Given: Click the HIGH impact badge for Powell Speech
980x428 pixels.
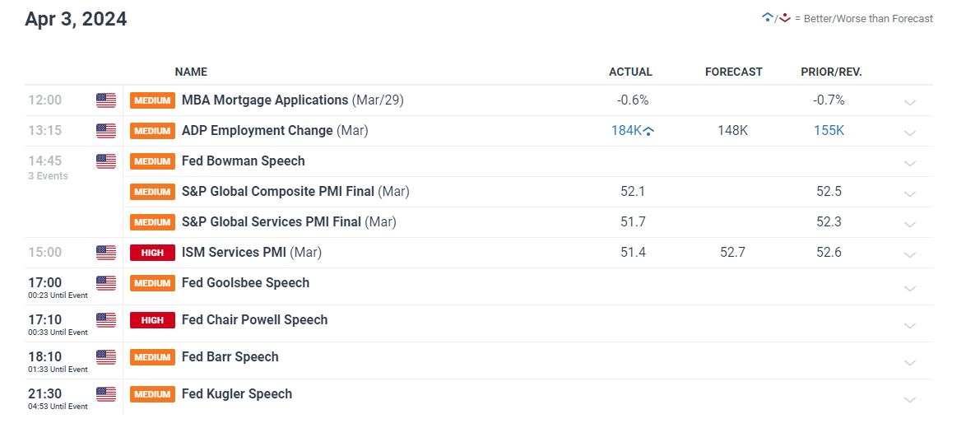Looking at the screenshot, I should tap(152, 320).
